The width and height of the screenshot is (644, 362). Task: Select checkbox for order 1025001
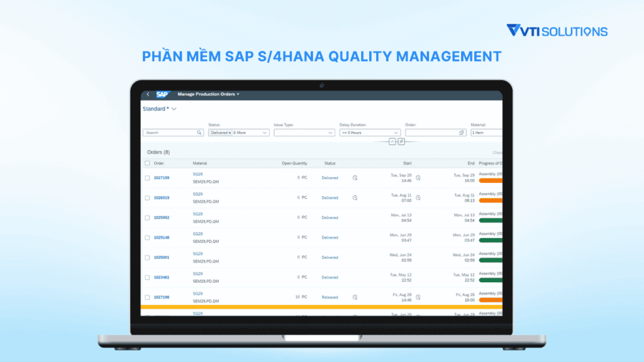coord(147,258)
